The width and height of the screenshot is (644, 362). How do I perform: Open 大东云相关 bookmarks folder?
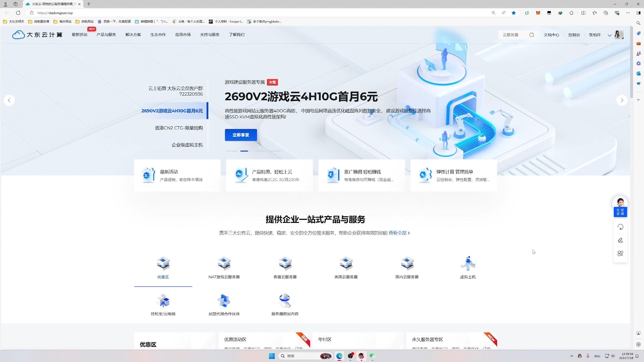tap(13, 21)
